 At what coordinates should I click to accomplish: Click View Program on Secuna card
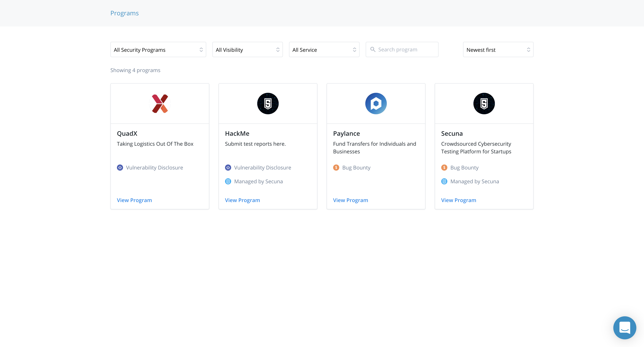458,200
